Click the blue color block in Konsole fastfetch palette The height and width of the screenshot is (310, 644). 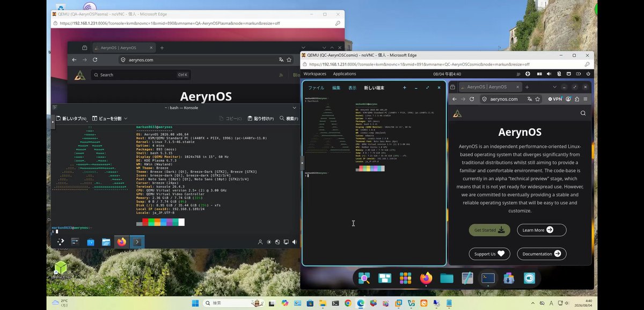(163, 222)
